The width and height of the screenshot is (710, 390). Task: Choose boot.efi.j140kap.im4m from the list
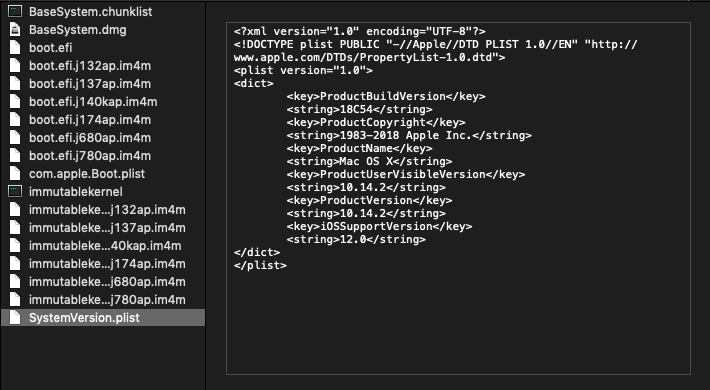[x=103, y=101]
